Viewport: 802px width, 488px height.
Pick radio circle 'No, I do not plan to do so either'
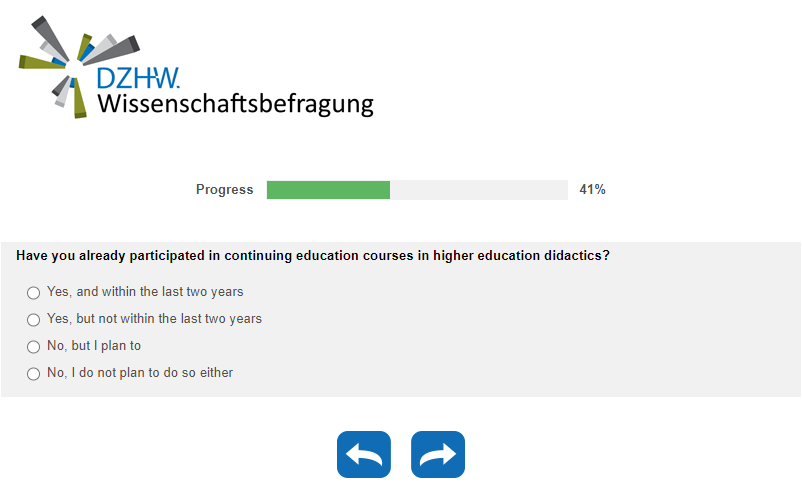tap(33, 374)
